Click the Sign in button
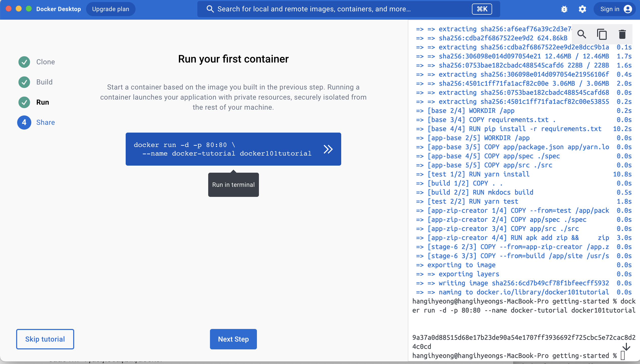Viewport: 640px width, 364px height. point(609,9)
